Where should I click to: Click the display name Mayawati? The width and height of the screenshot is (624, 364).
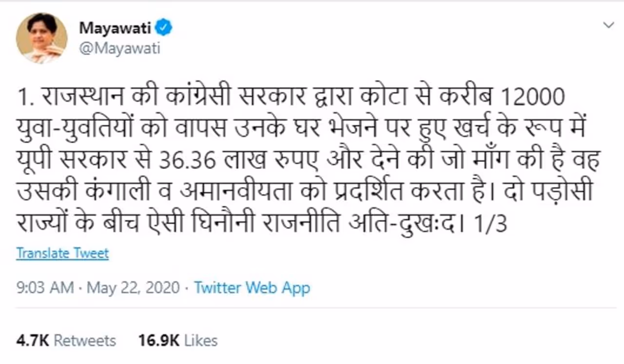[115, 29]
